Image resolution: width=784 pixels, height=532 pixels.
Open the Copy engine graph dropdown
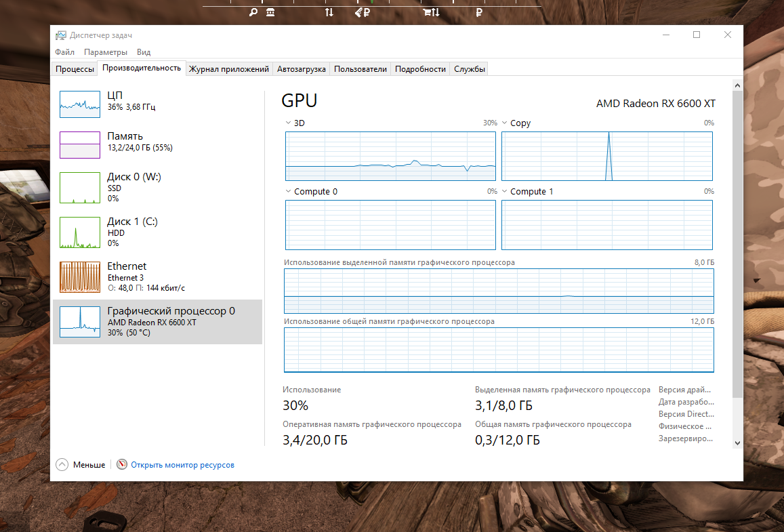pyautogui.click(x=505, y=123)
